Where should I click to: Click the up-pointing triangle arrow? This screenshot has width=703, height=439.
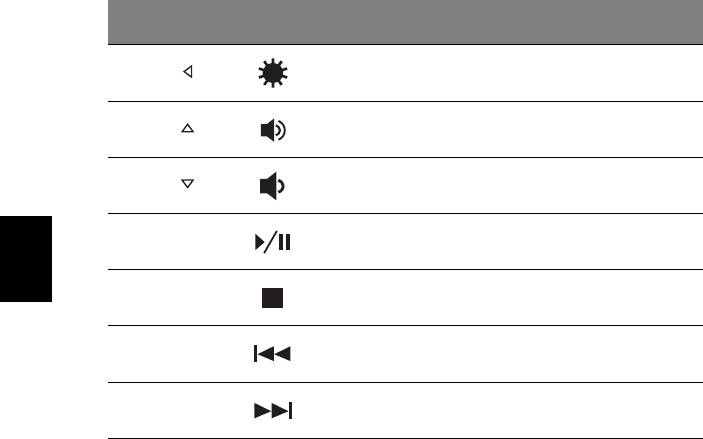[187, 129]
